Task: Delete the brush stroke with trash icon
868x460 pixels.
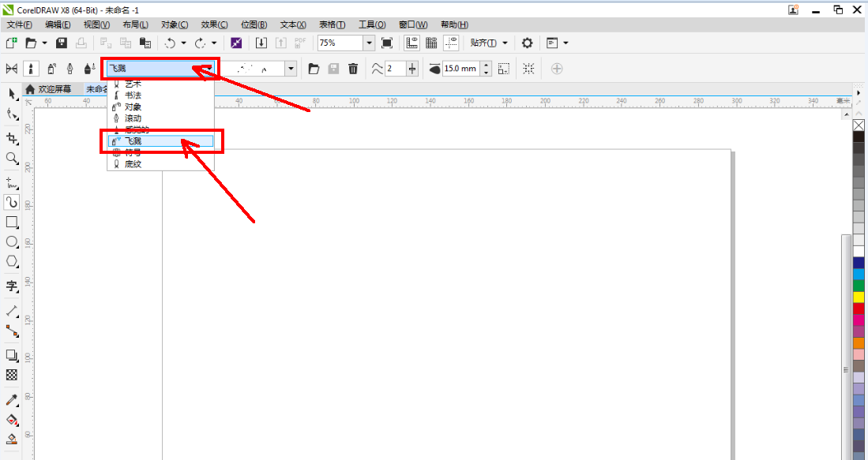Action: click(x=353, y=69)
